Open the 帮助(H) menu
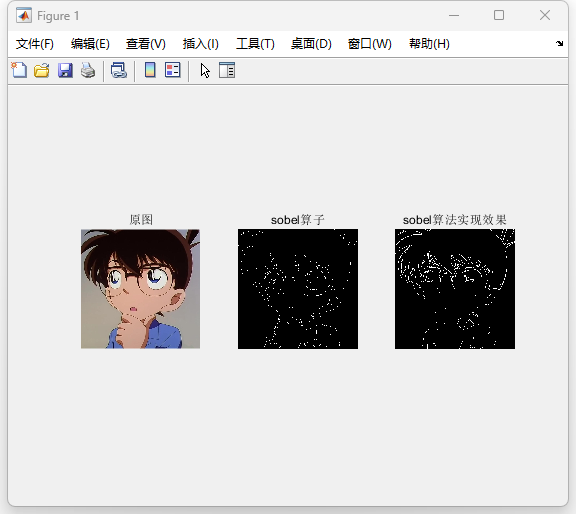 tap(429, 44)
